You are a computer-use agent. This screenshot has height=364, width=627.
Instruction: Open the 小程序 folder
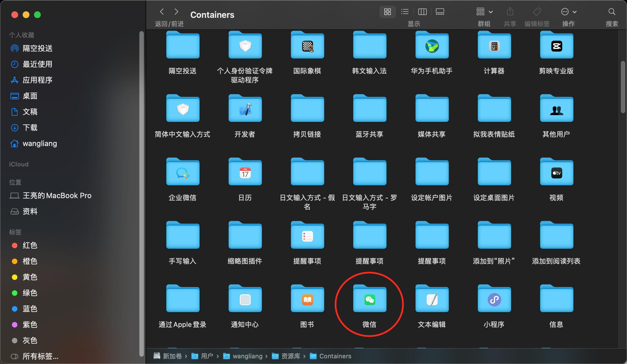pos(494,299)
